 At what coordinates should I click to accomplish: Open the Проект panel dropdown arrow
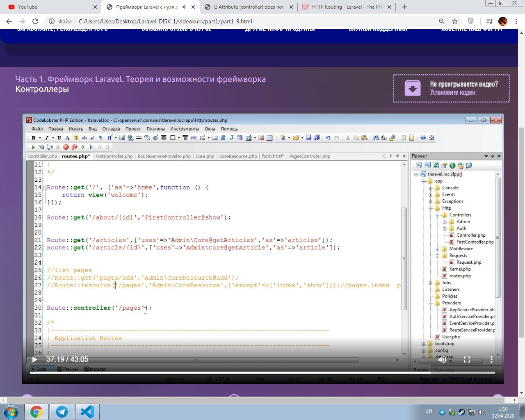(x=486, y=156)
